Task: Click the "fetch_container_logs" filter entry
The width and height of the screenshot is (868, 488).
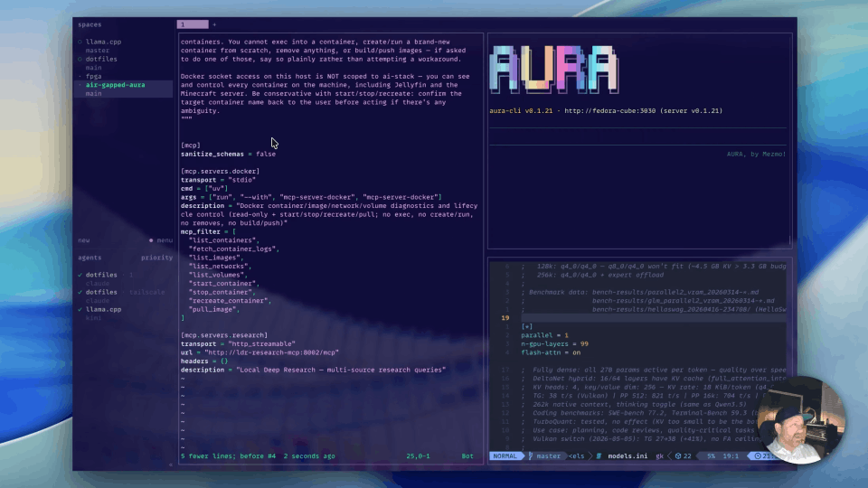Action: (x=234, y=249)
